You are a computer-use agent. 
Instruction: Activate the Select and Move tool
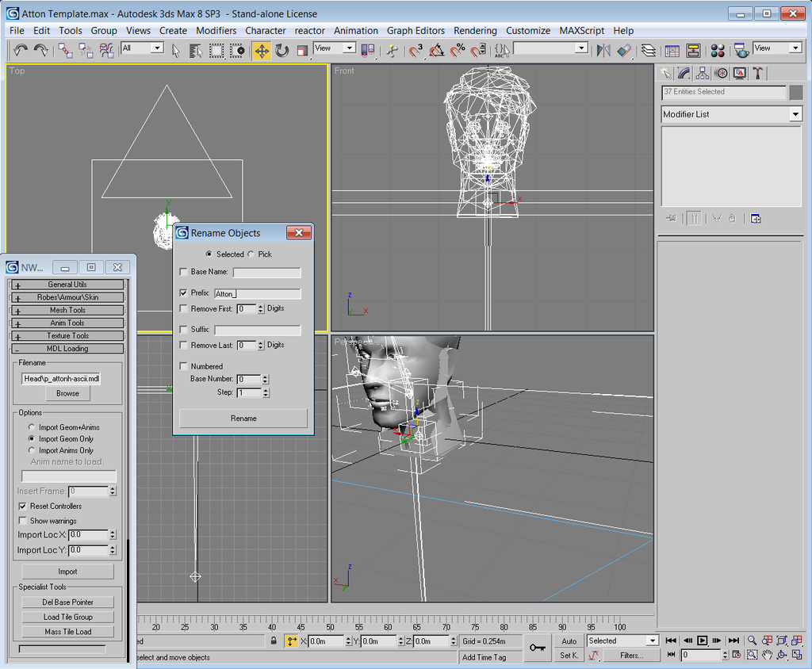click(x=262, y=50)
